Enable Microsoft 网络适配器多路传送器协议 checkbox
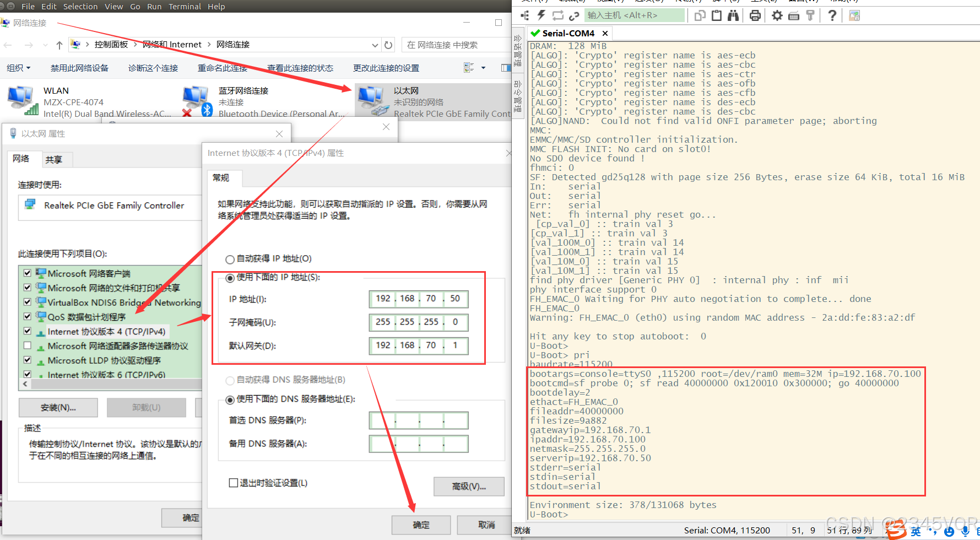Screen dimensions: 980x540 tap(27, 345)
